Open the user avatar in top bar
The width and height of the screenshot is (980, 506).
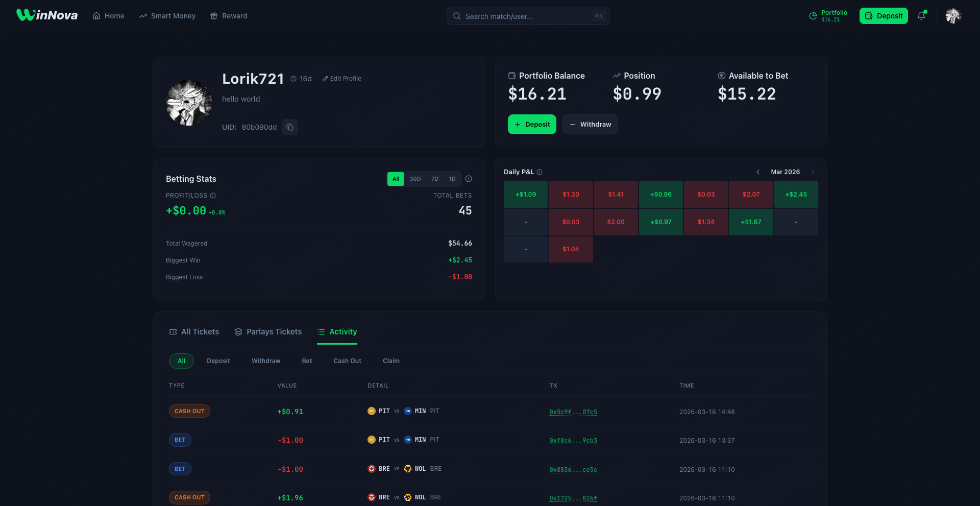coord(953,16)
